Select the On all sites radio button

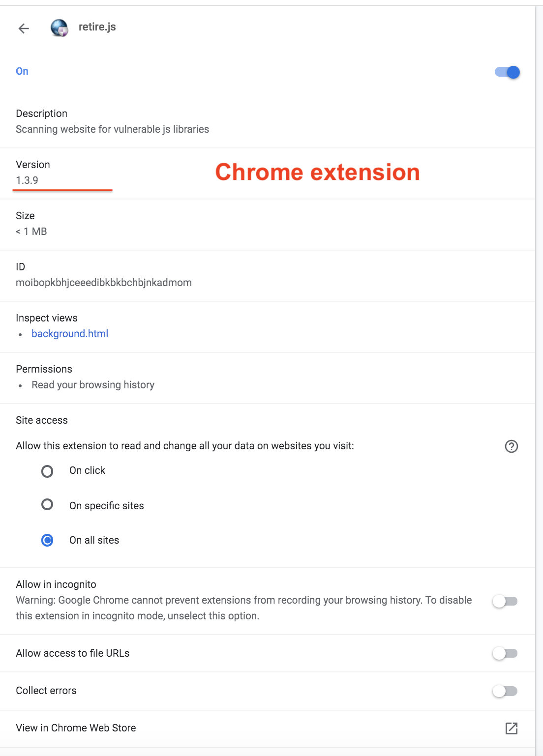[x=47, y=540]
